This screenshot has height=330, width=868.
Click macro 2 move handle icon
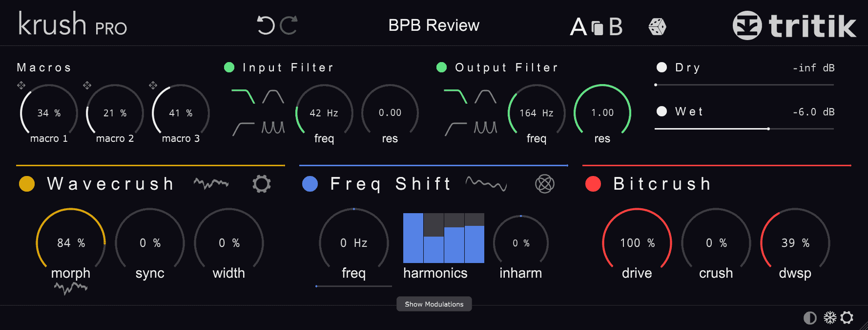(87, 85)
